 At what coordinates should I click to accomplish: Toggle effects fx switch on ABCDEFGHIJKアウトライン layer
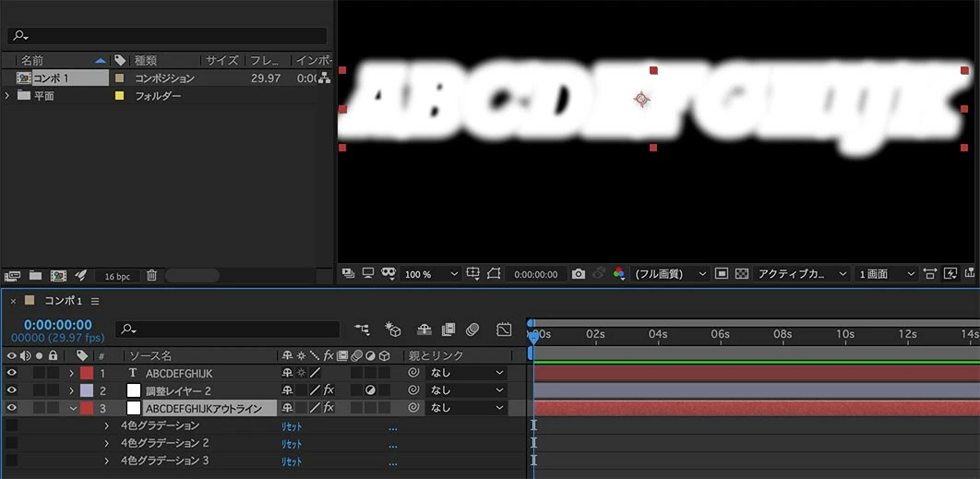329,408
